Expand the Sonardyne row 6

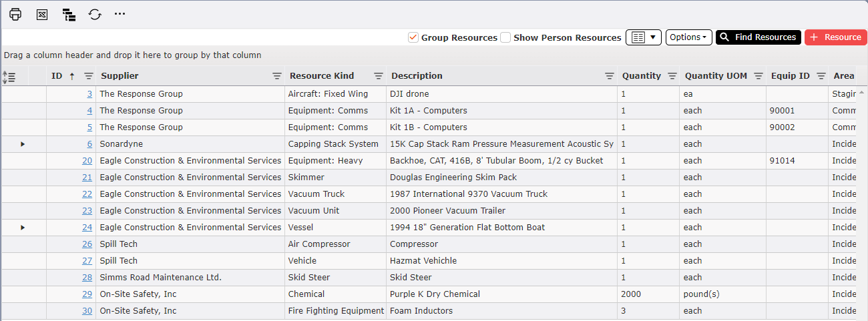coord(23,144)
